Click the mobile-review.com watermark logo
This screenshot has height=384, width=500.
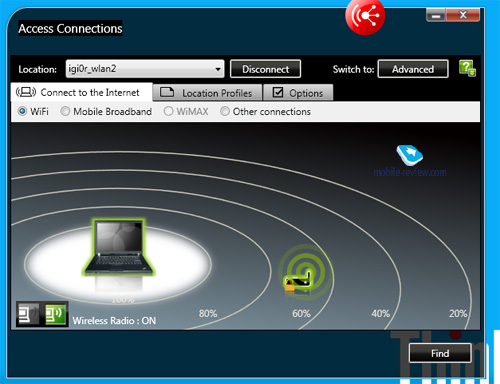[410, 161]
